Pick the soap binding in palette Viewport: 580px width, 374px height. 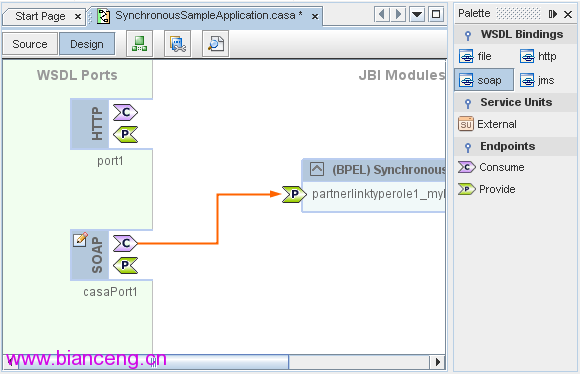[484, 80]
